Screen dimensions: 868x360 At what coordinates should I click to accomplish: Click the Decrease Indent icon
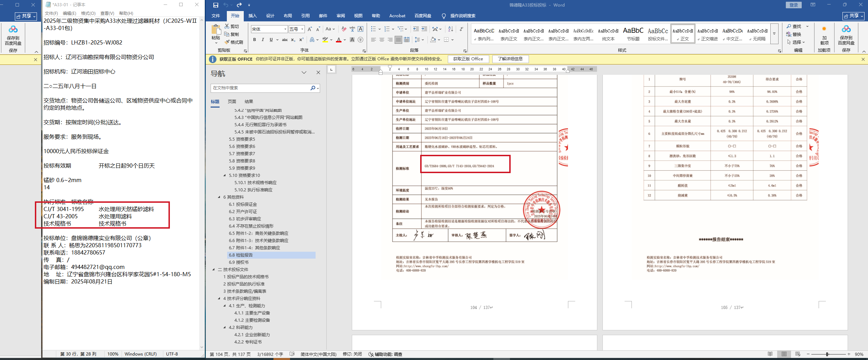click(416, 29)
